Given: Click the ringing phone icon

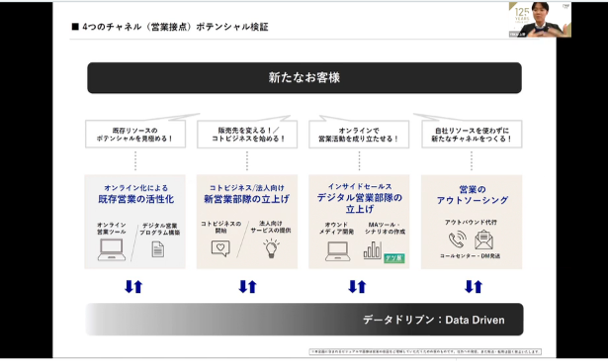Looking at the screenshot, I should [x=458, y=239].
